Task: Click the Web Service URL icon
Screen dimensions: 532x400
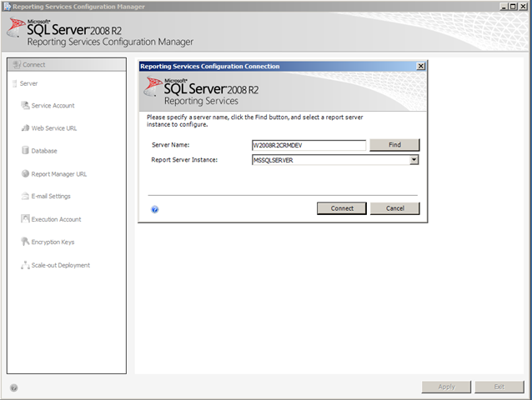Action: (x=25, y=128)
